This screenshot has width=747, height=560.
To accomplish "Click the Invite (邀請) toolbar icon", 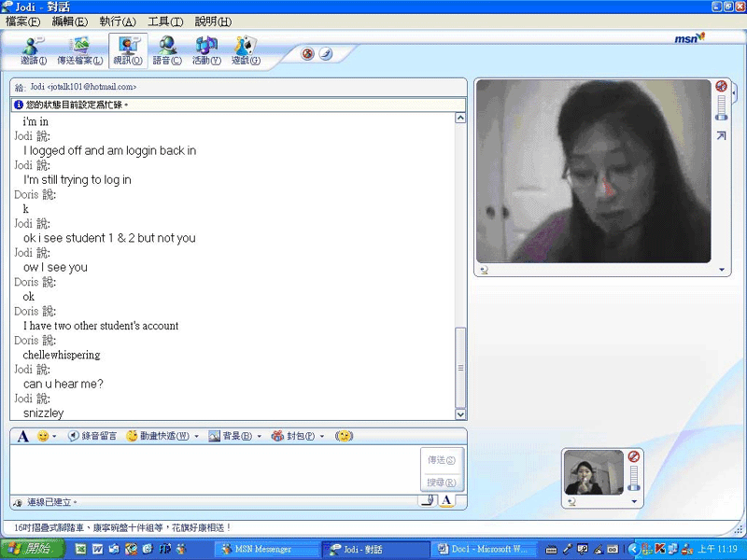I will 34,51.
